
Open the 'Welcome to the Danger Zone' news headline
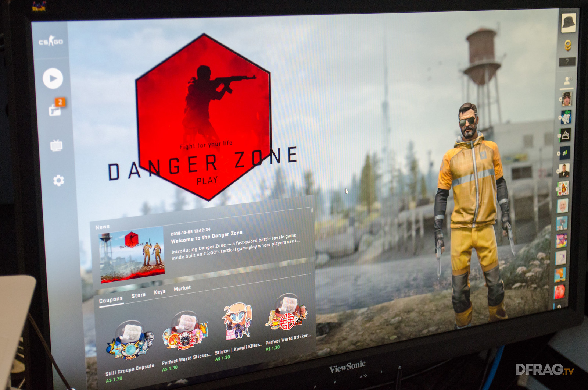click(x=207, y=237)
